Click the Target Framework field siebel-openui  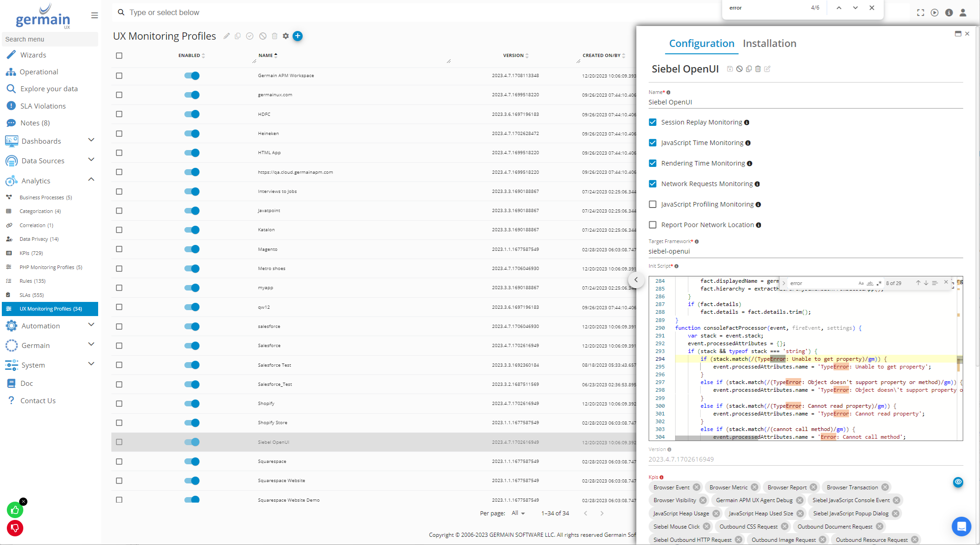(806, 251)
